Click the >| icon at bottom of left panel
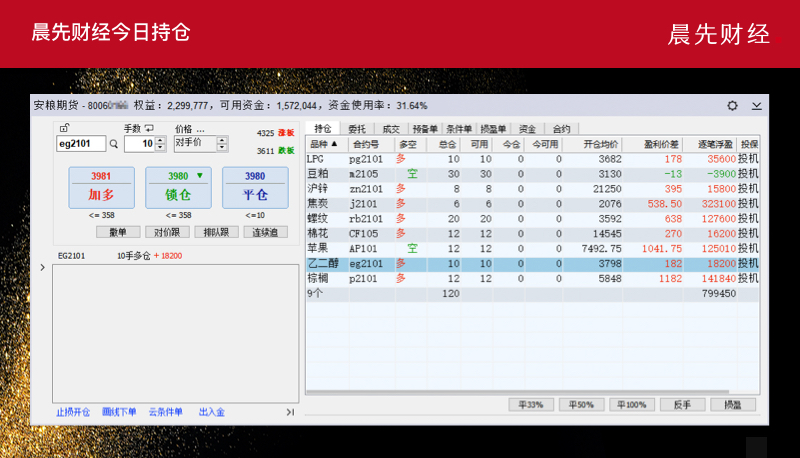Screen dimensions: 800x458 coord(290,411)
